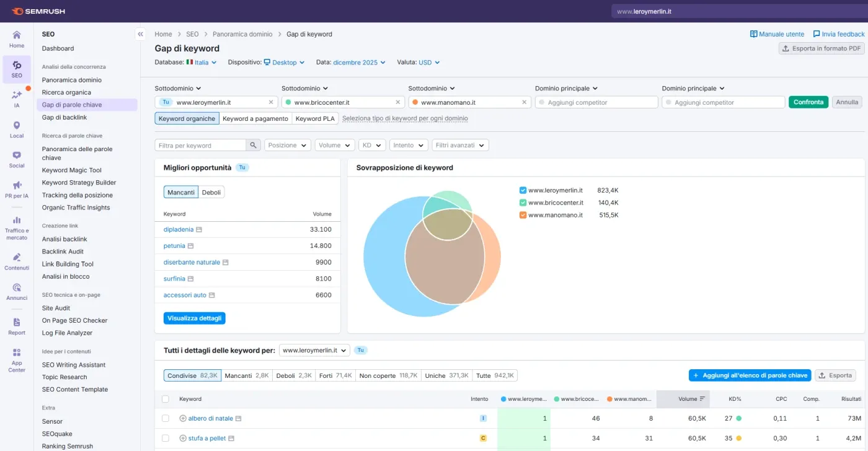This screenshot has height=451, width=868.
Task: Select the Deboli opportunities tab
Action: pos(211,193)
